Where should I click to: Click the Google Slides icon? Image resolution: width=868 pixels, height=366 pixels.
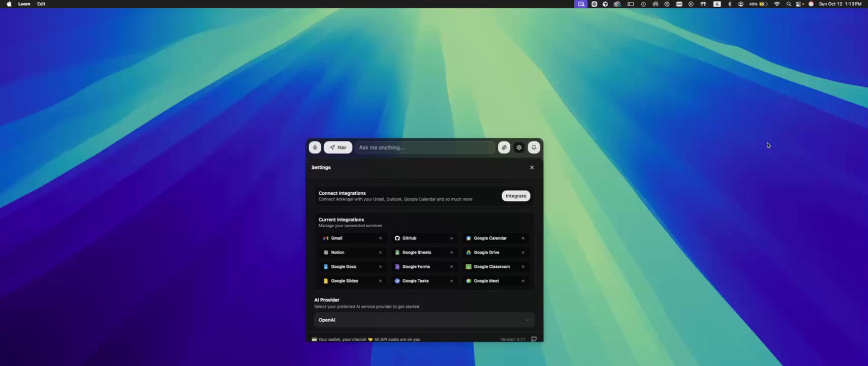tap(326, 281)
